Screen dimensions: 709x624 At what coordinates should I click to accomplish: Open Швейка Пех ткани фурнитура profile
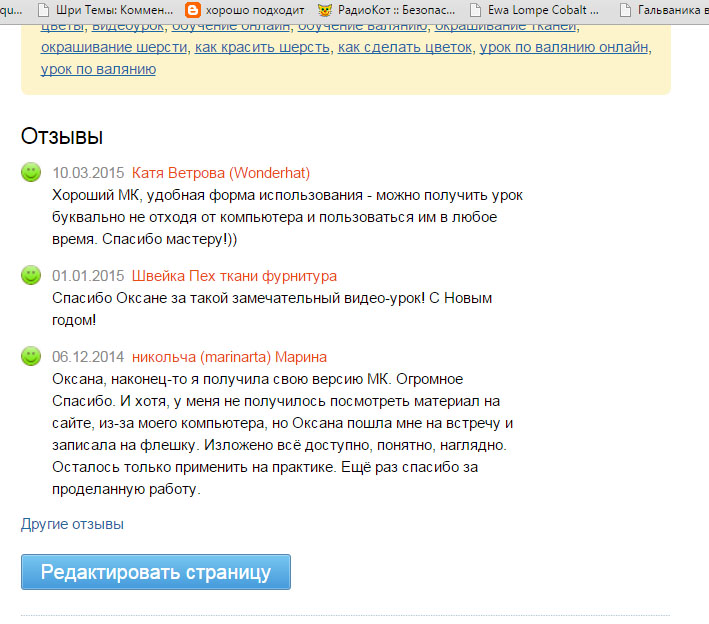click(x=234, y=276)
